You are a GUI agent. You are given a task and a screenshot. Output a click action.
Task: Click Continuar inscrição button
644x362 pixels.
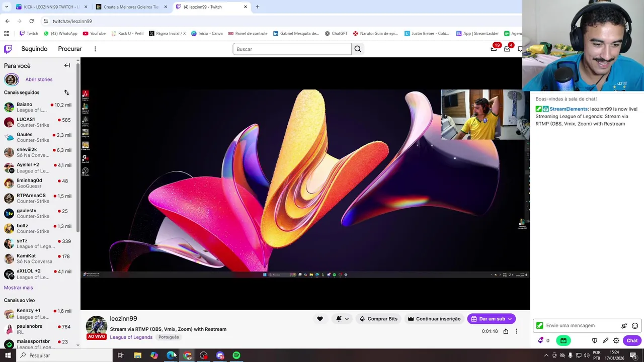(x=434, y=319)
